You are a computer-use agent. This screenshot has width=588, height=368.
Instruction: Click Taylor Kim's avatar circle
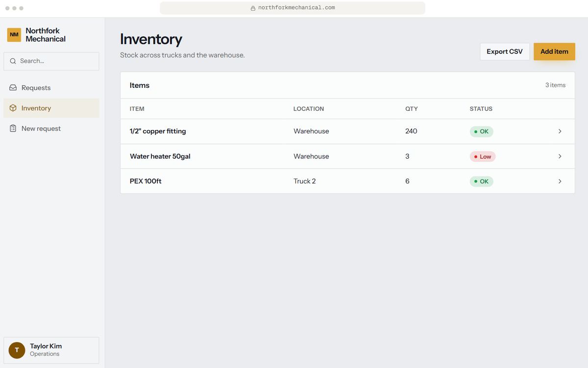point(17,350)
